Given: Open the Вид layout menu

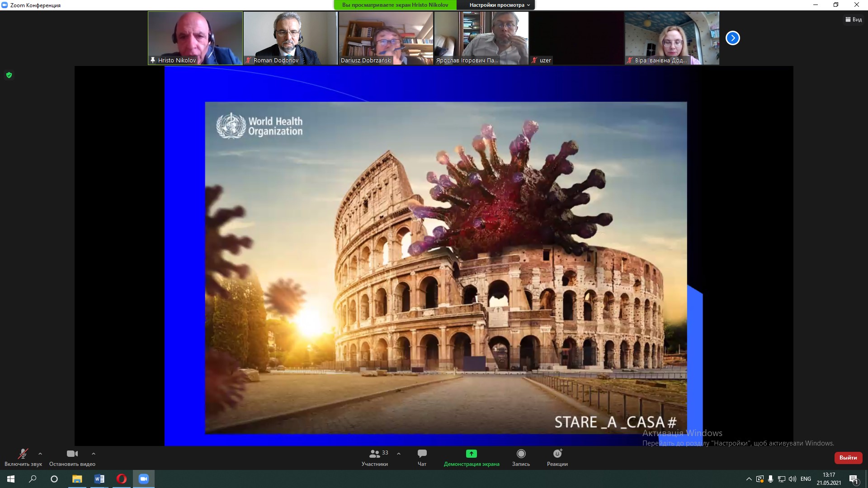Looking at the screenshot, I should 854,19.
